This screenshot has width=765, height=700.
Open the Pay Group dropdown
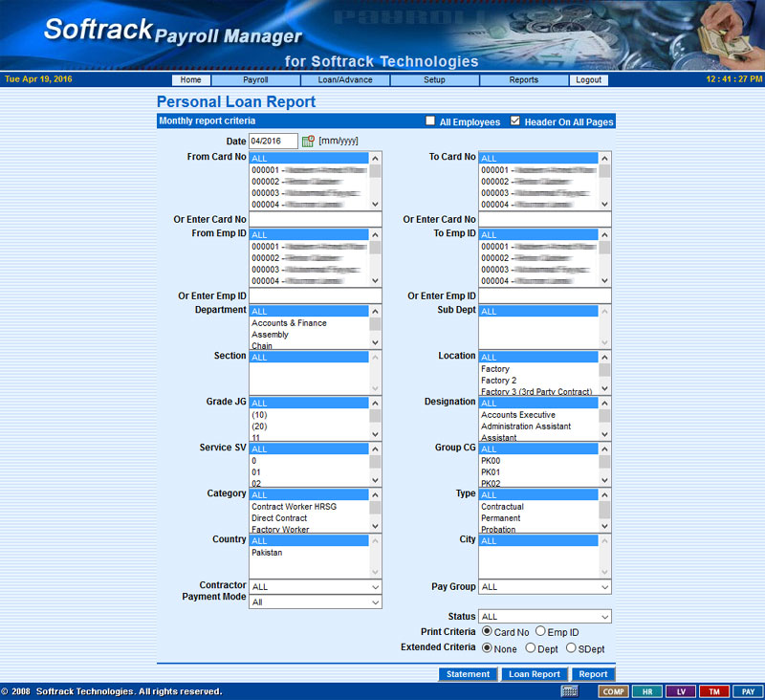coord(544,587)
